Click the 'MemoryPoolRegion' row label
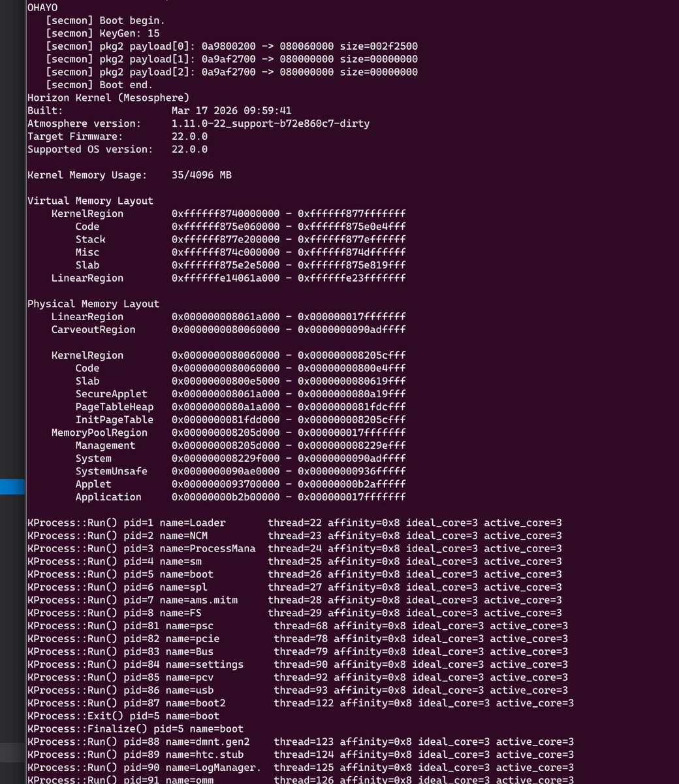Screen dimensions: 679x784 coord(99,433)
